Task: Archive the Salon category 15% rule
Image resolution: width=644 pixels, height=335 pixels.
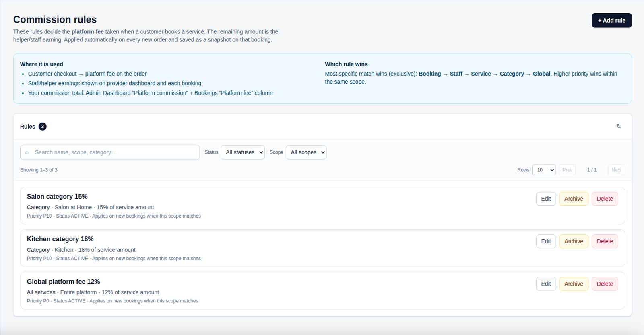Action: click(x=574, y=199)
